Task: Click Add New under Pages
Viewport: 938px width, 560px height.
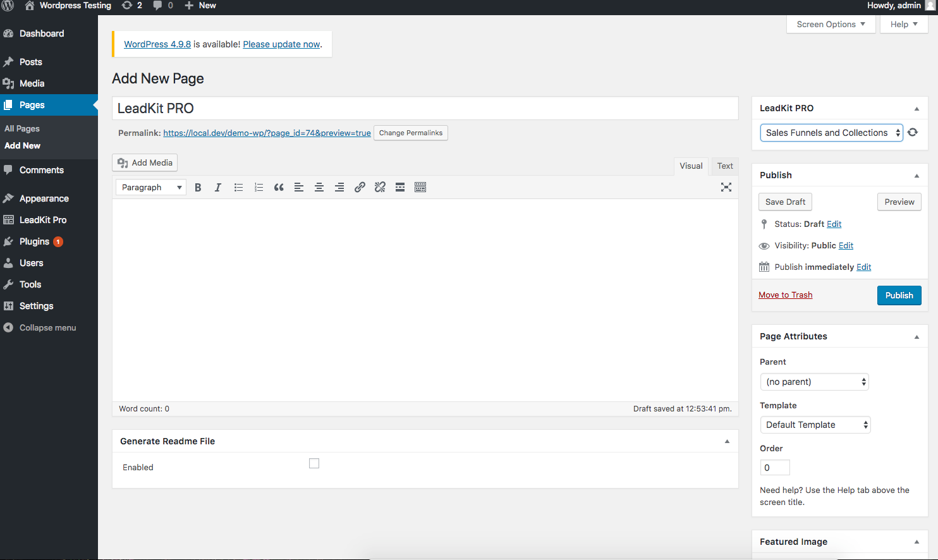Action: [23, 145]
